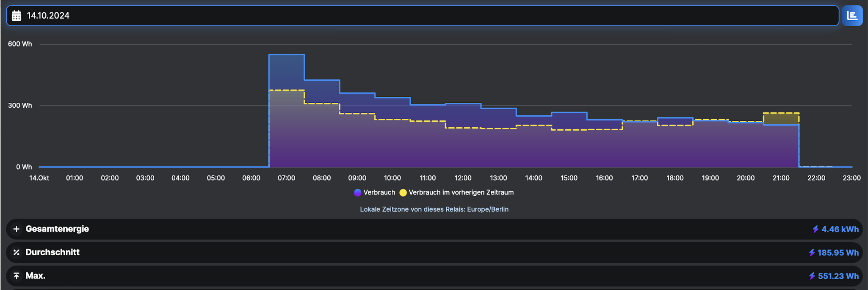This screenshot has width=868, height=290.
Task: Hide previous period via yellow legend dot
Action: [x=403, y=193]
